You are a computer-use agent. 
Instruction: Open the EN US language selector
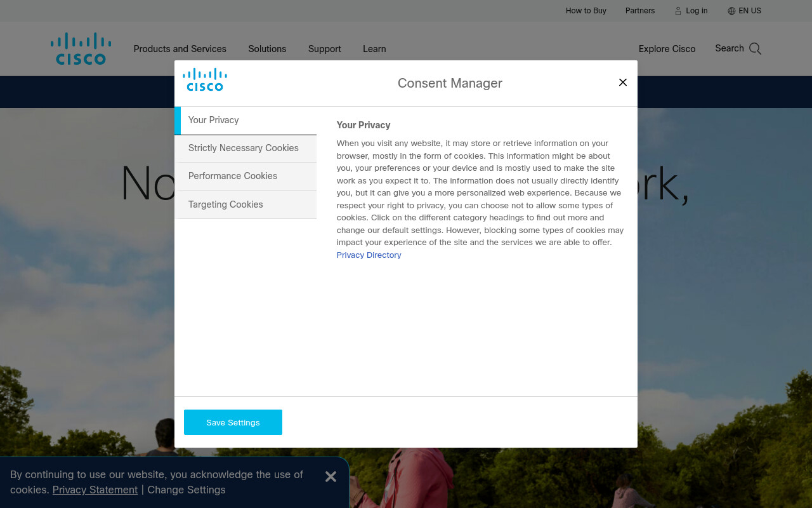coord(750,11)
